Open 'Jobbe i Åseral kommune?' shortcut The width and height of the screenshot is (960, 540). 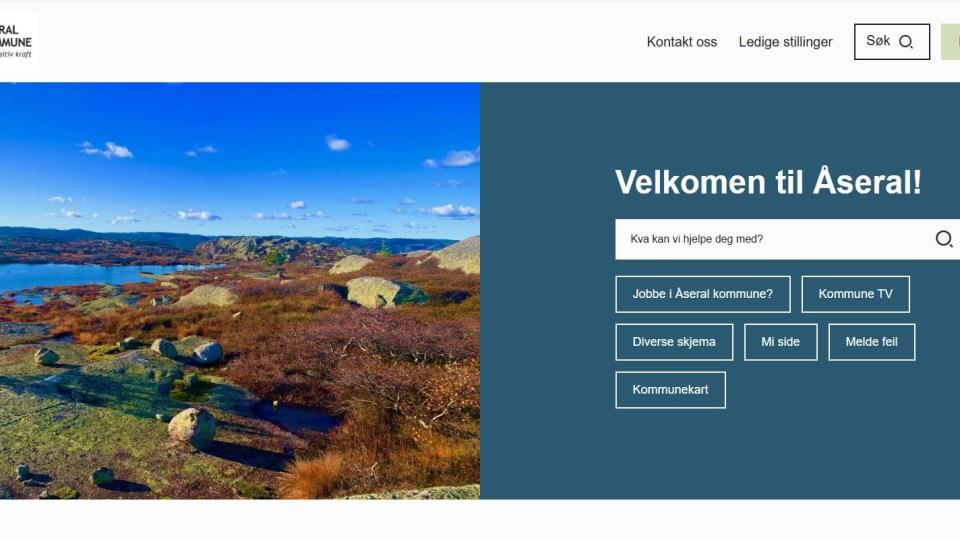[703, 294]
